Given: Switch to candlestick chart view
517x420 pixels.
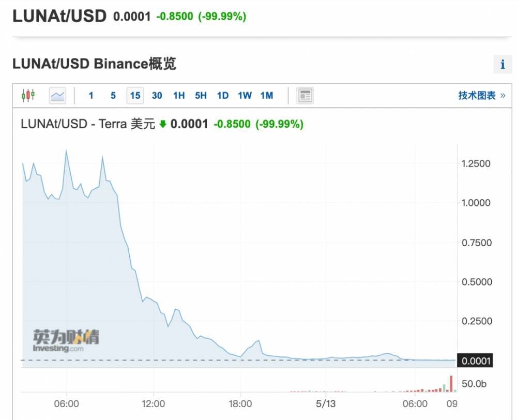Looking at the screenshot, I should point(28,95).
